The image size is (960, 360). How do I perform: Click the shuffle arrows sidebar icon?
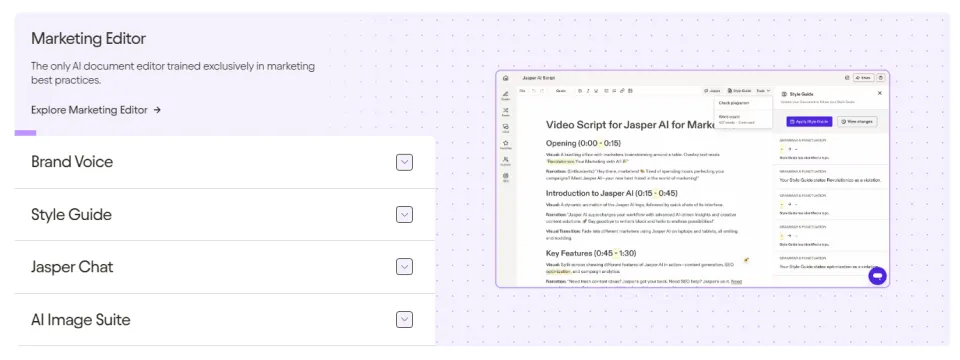pos(506,111)
